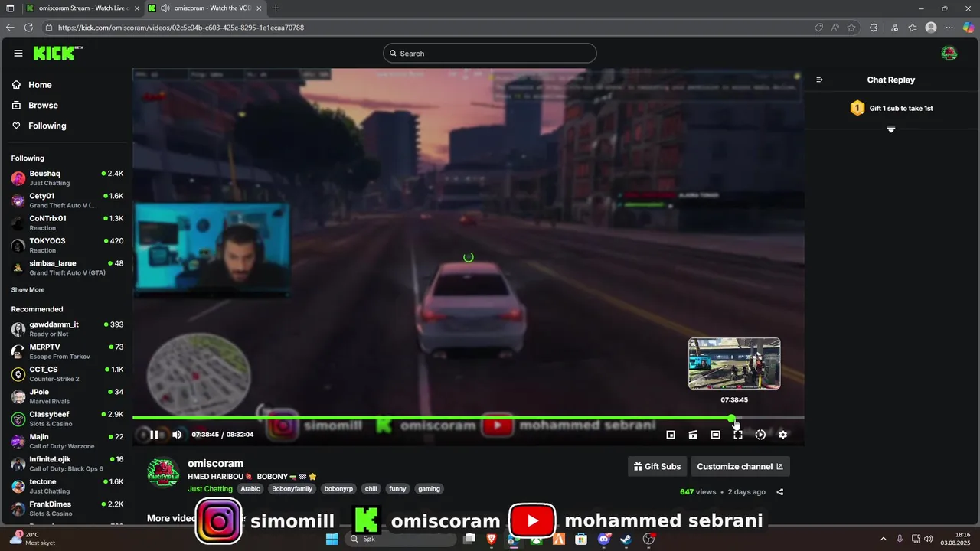
Task: Select the bobonyrp tag
Action: point(338,489)
